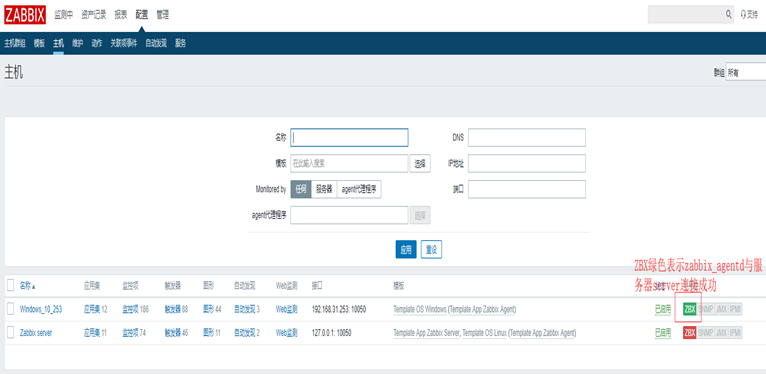Image resolution: width=766 pixels, height=374 pixels.
Task: Open host Zabbix server
Action: pyautogui.click(x=36, y=333)
